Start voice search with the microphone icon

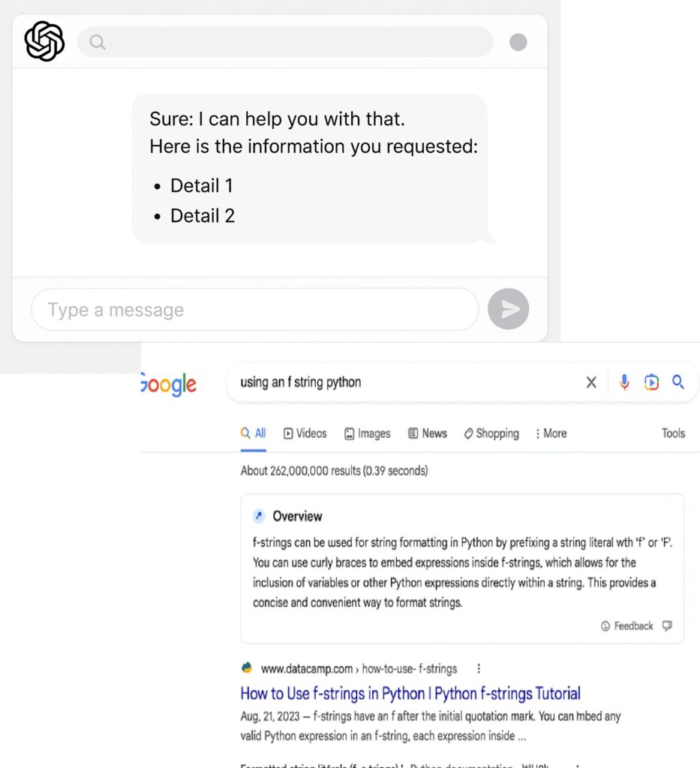[624, 382]
